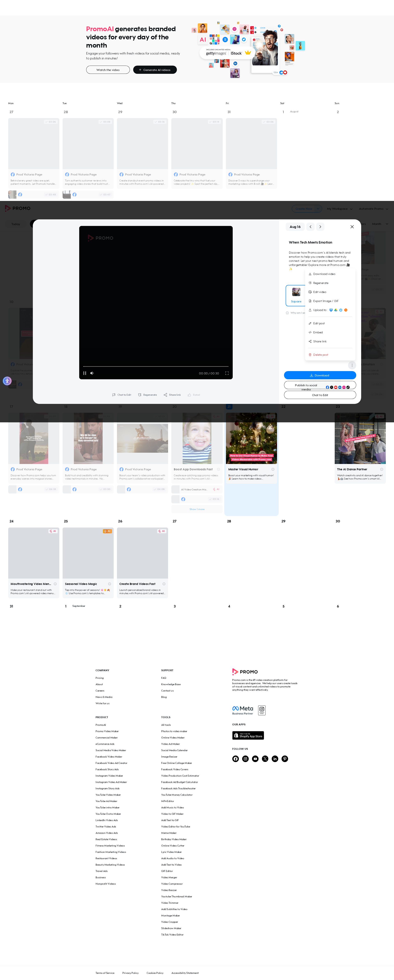Open the YouTube footer social icon
The height and width of the screenshot is (980, 394).
(x=255, y=759)
